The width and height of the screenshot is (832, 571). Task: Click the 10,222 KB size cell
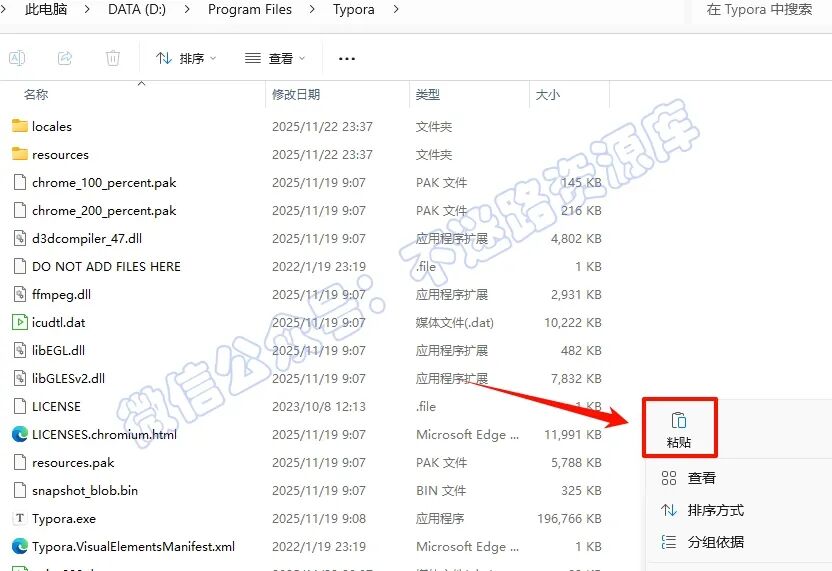point(573,323)
